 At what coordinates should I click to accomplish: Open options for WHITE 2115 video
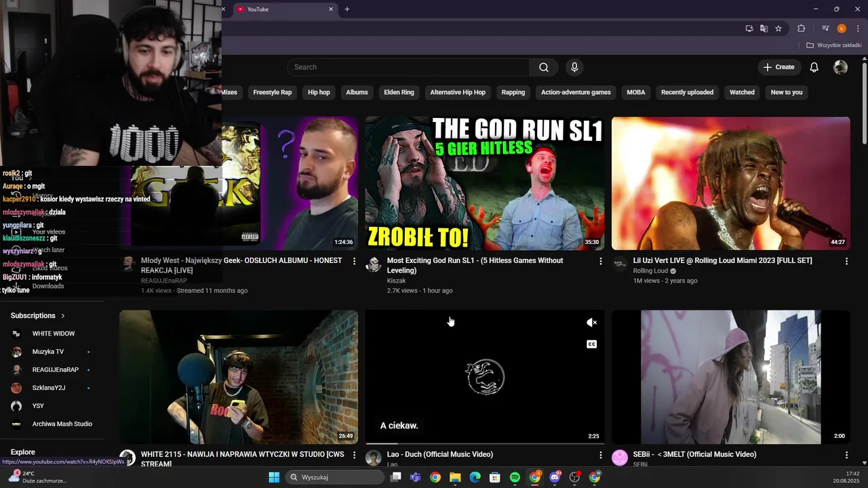coord(354,455)
